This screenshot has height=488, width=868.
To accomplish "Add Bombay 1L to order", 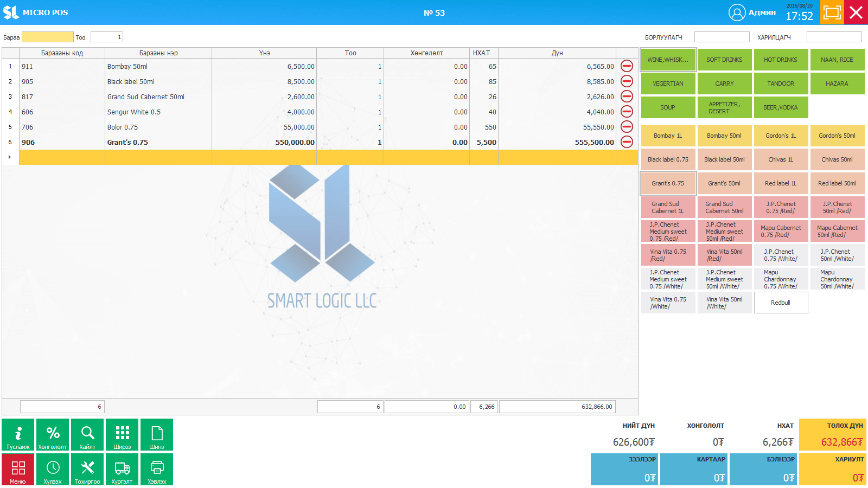I will [668, 136].
